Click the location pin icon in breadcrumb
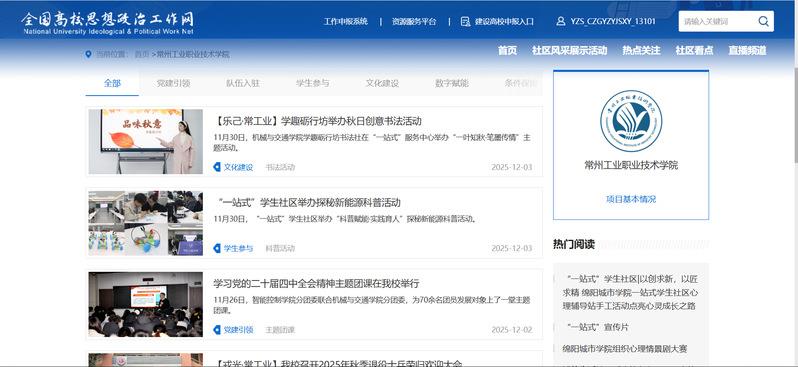Screen dimensions: 798x367 point(89,54)
